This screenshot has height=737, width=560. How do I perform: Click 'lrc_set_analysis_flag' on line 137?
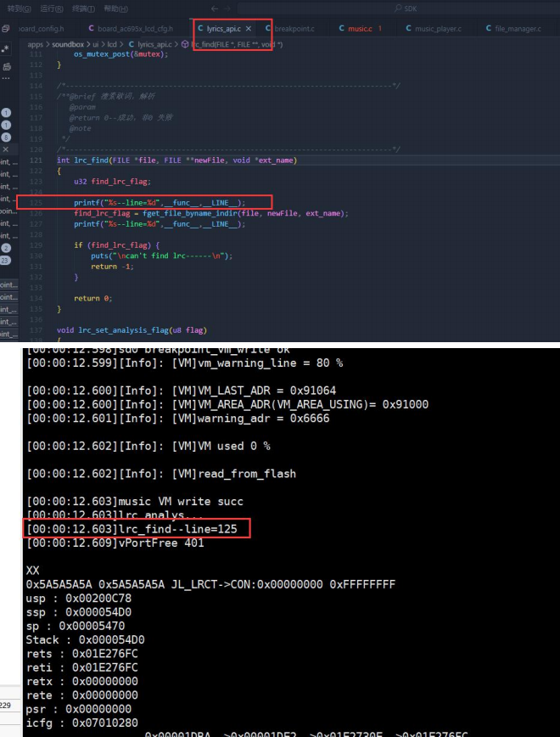click(123, 330)
